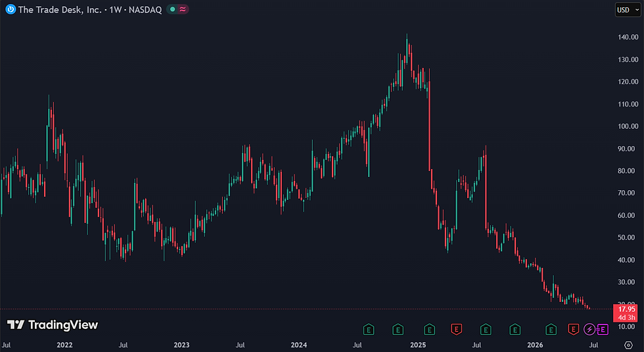
Task: Click green earnings marker just after Jul 2025
Action: click(486, 330)
